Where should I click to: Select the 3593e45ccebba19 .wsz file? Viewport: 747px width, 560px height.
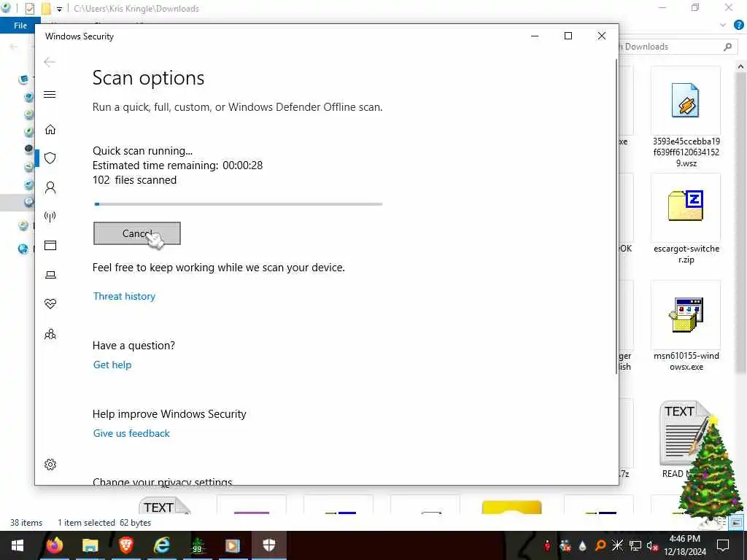(x=686, y=117)
